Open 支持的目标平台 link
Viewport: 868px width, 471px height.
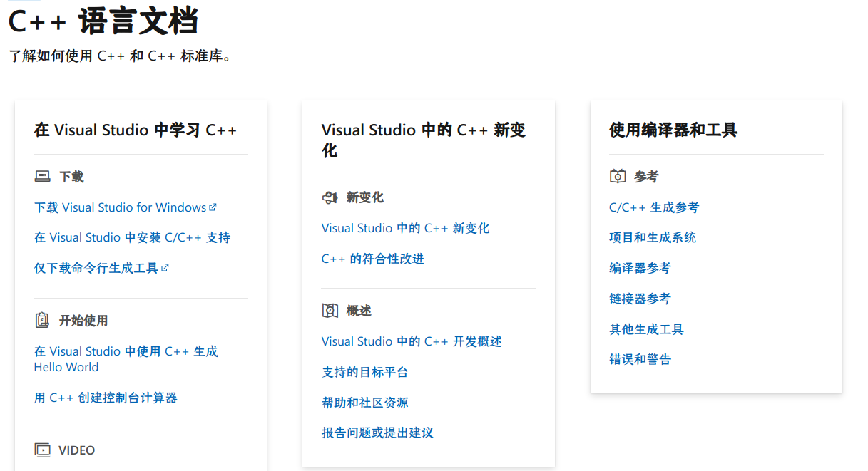(x=364, y=372)
